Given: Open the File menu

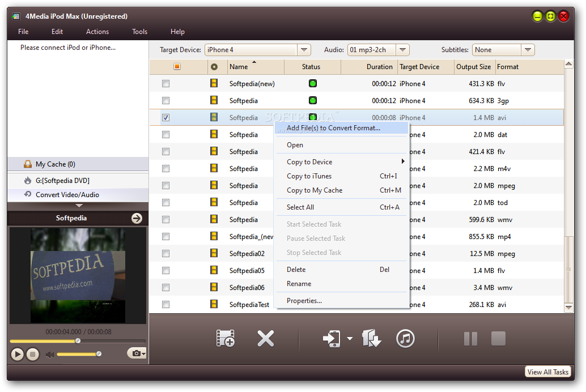Looking at the screenshot, I should pos(23,32).
